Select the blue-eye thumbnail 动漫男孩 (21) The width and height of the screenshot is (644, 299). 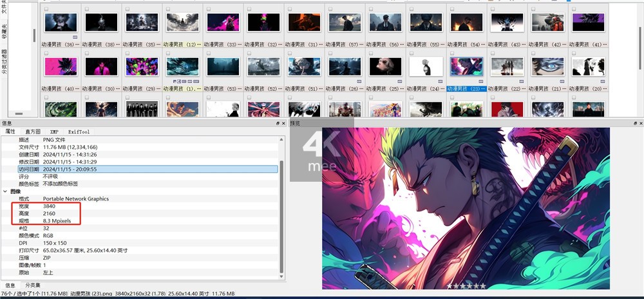pyautogui.click(x=548, y=66)
